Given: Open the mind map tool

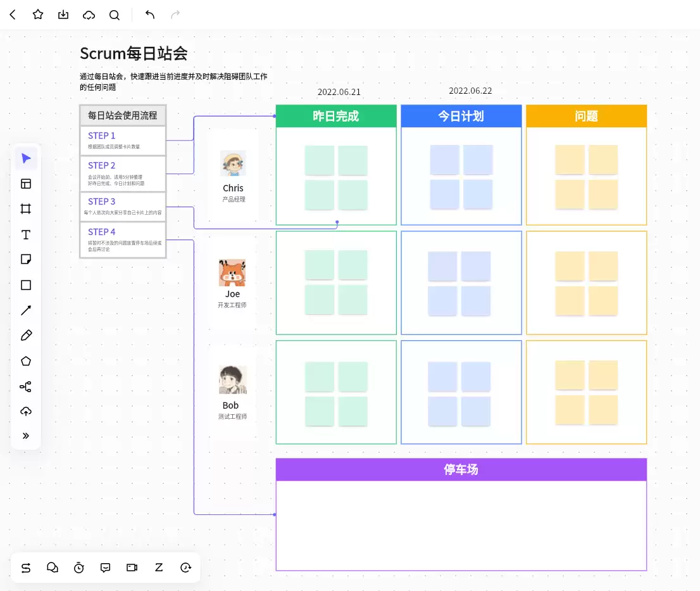Looking at the screenshot, I should (26, 386).
